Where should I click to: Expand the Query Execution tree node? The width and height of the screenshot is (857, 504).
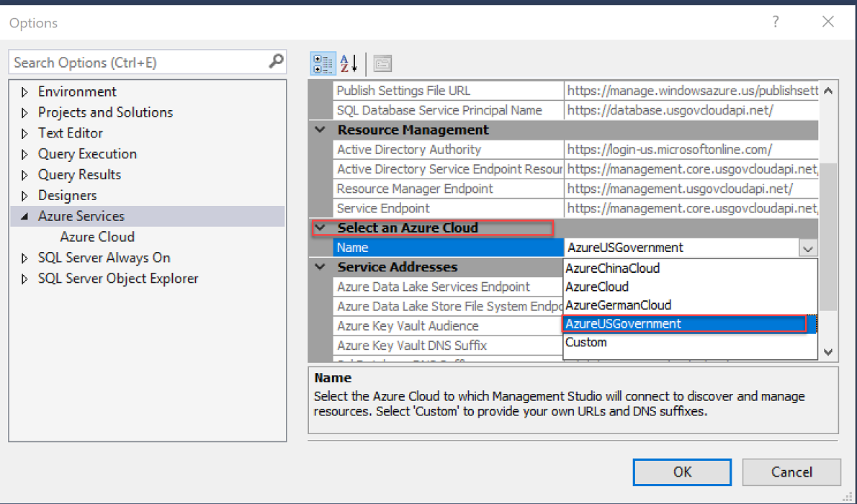[x=24, y=153]
